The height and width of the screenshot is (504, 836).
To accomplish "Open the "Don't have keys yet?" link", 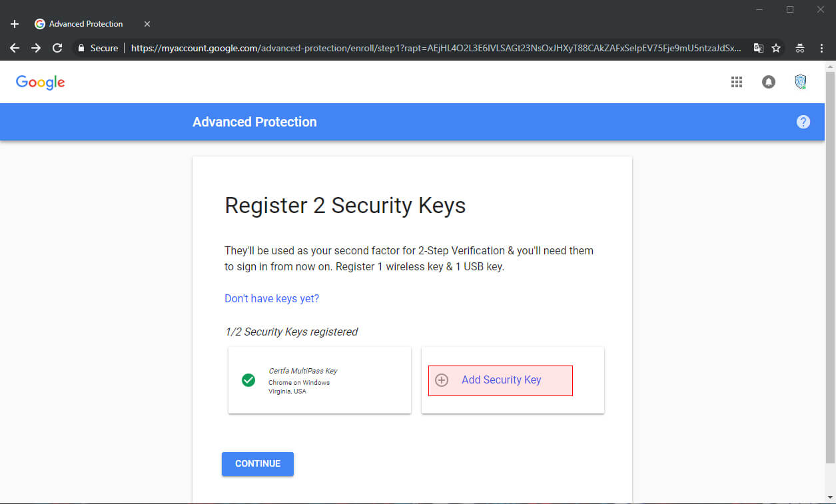I will coord(271,298).
